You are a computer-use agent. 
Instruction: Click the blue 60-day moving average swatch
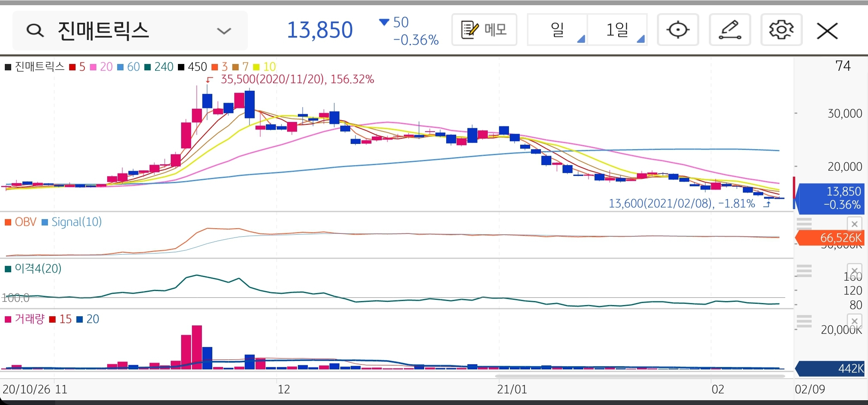pyautogui.click(x=120, y=67)
